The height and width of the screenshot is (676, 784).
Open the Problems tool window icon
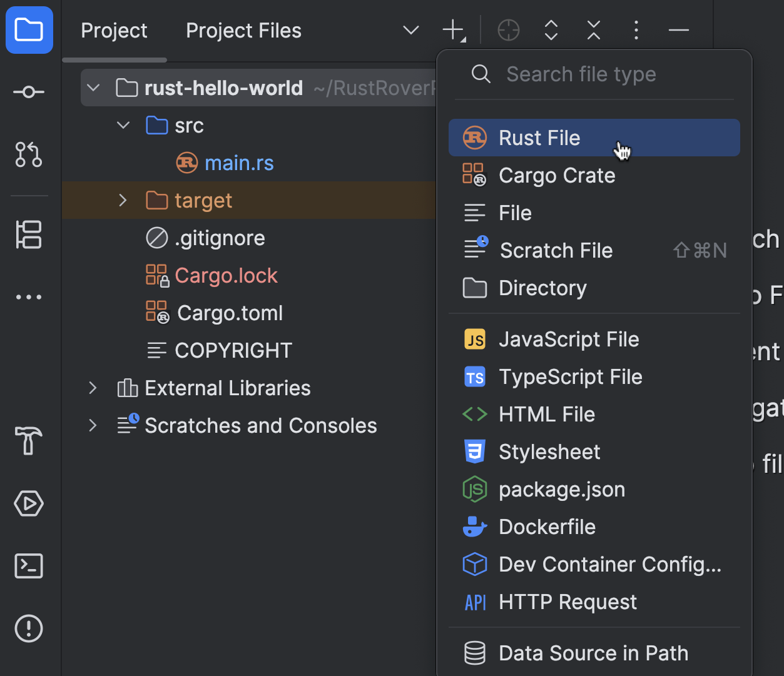pyautogui.click(x=29, y=628)
